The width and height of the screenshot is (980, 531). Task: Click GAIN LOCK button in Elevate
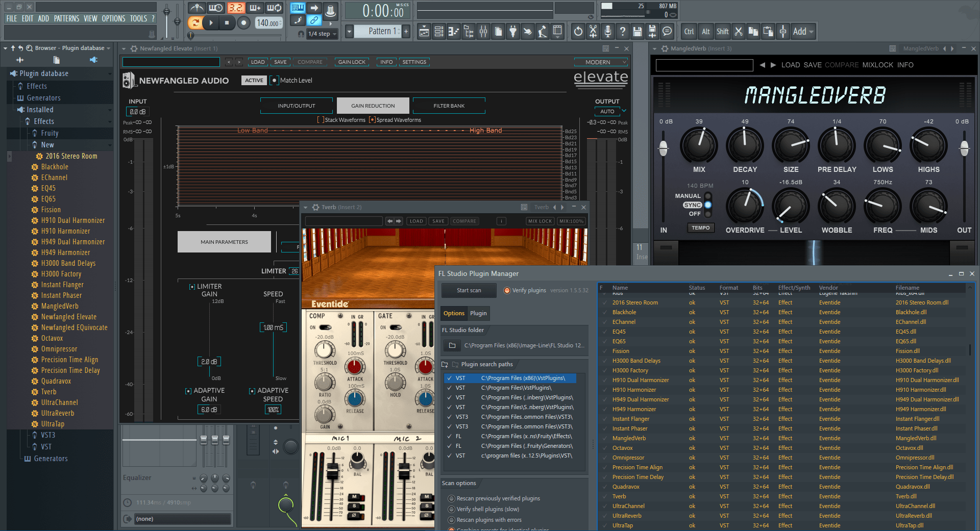click(x=352, y=62)
